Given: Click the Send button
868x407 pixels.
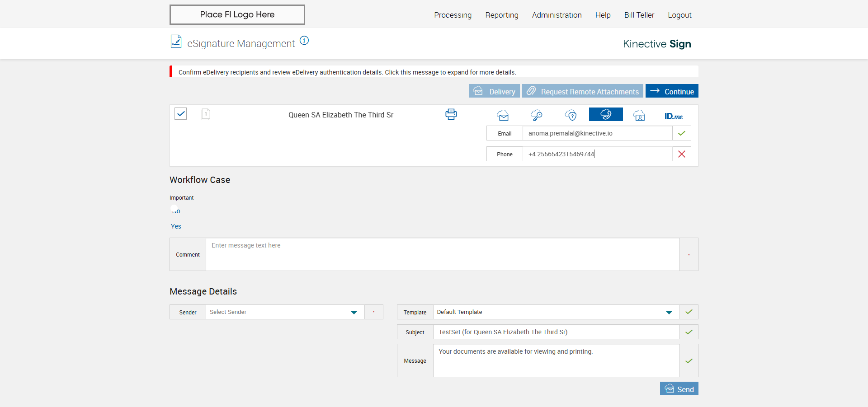Looking at the screenshot, I should point(679,389).
